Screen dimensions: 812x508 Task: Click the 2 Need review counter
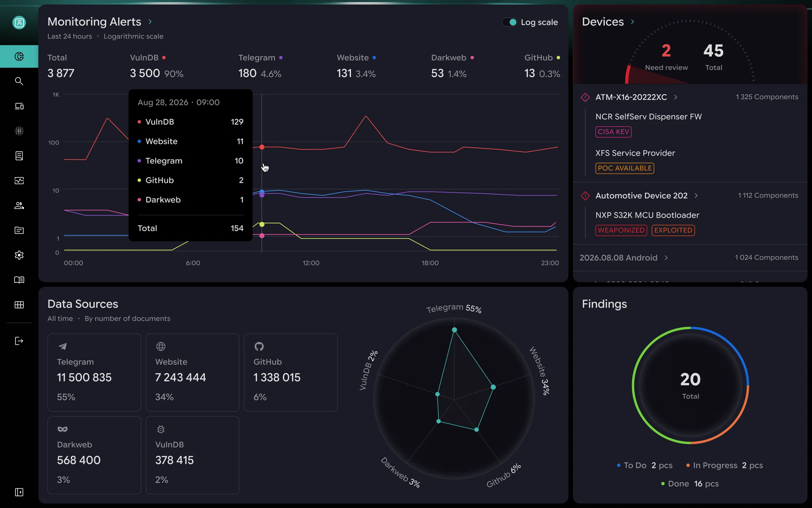(666, 57)
